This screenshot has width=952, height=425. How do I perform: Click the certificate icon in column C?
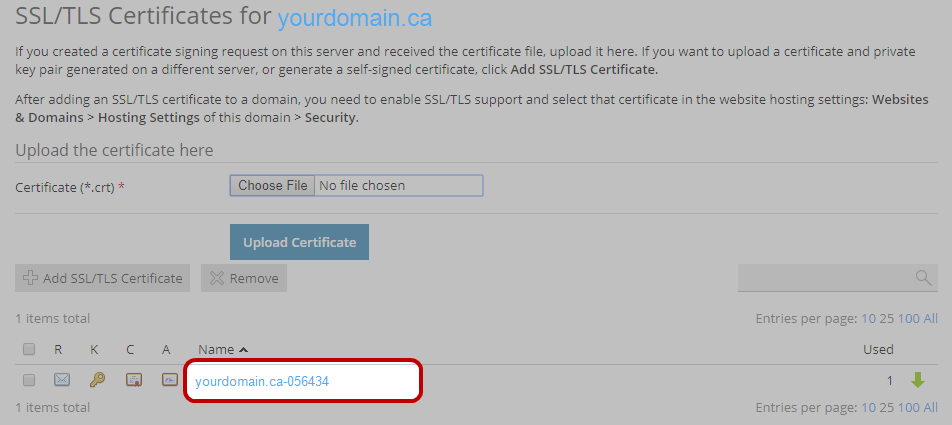133,380
